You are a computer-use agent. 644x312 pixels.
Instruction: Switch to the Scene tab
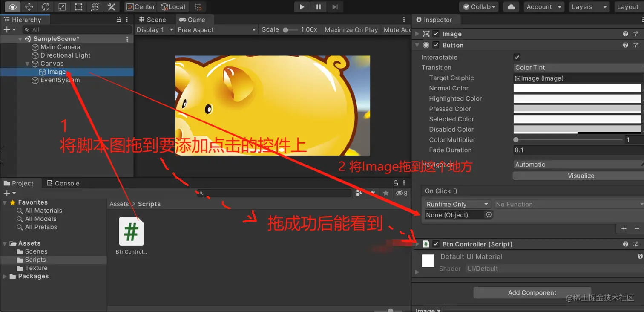click(152, 20)
